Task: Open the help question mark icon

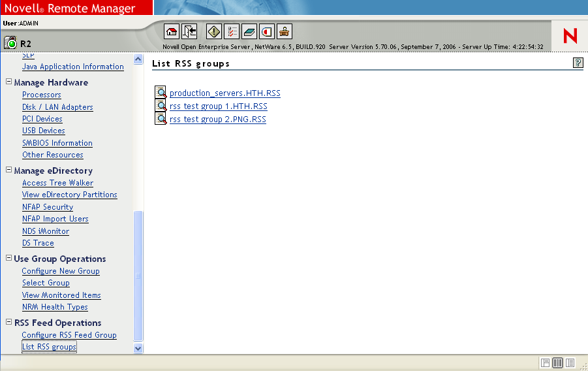Action: 578,63
